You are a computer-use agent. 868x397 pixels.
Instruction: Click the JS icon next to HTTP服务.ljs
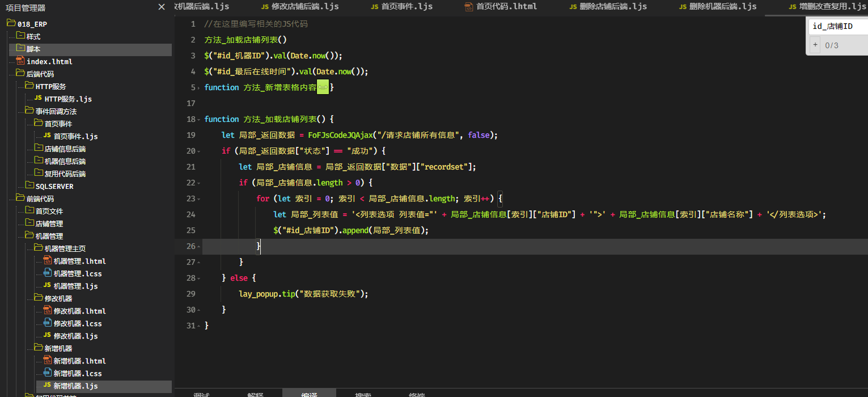click(x=38, y=98)
